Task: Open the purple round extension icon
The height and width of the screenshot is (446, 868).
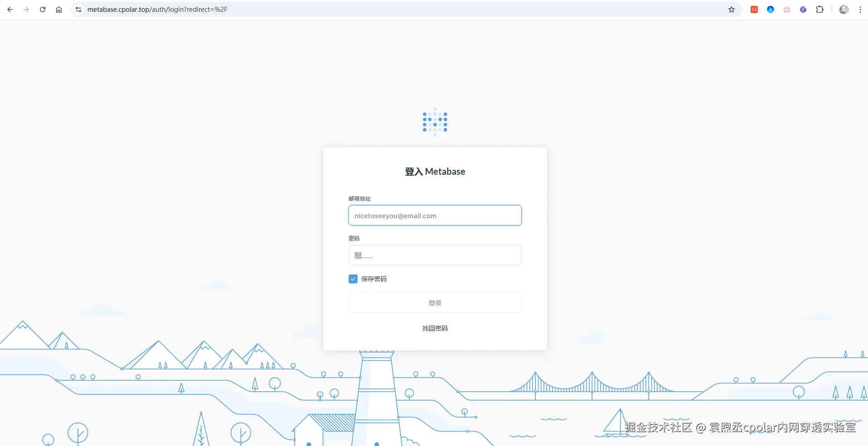Action: pyautogui.click(x=803, y=10)
